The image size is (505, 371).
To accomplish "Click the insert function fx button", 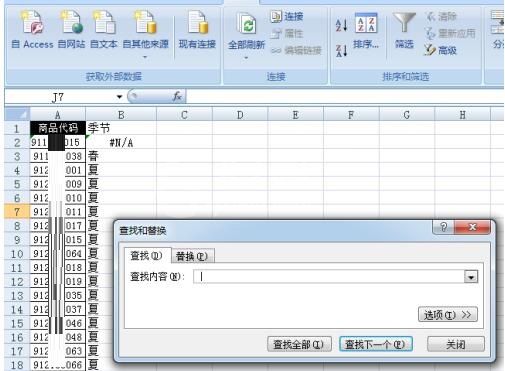I will click(177, 97).
